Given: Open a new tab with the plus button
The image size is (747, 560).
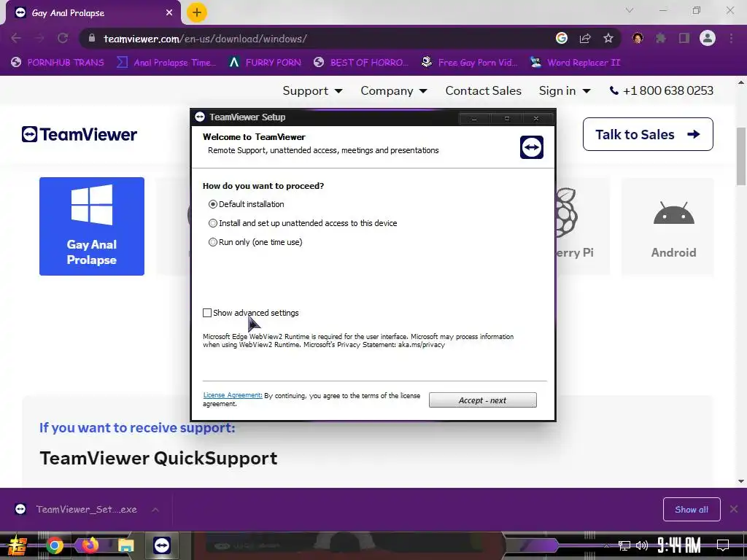Looking at the screenshot, I should 197,12.
